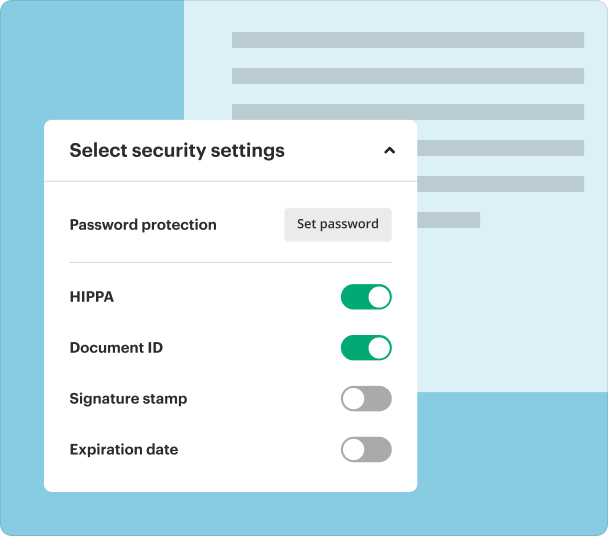
Task: Click the blue backdrop left of the document page
Action: click(x=92, y=60)
